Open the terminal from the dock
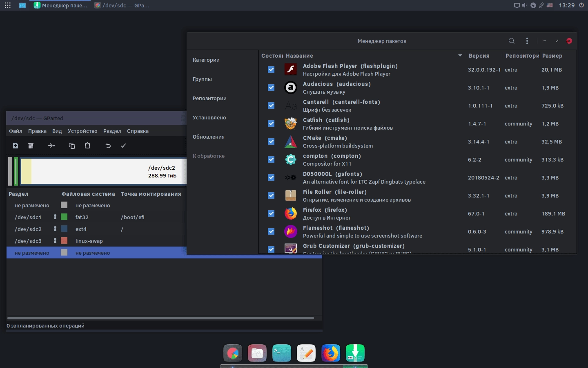588x368 pixels. (x=282, y=353)
